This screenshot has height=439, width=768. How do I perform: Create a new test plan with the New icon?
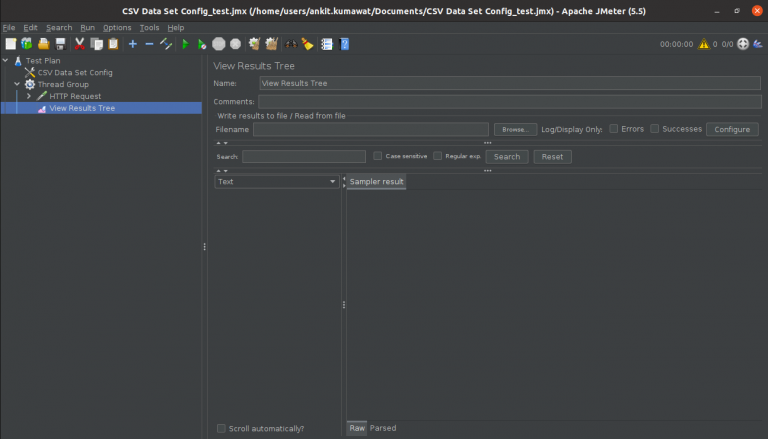click(x=11, y=44)
